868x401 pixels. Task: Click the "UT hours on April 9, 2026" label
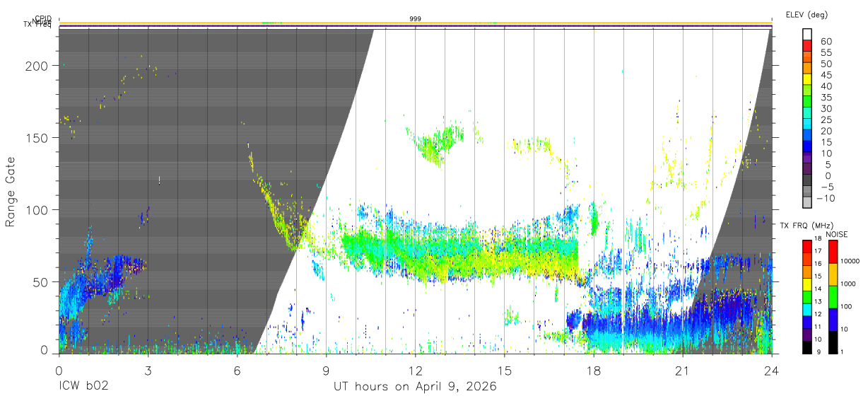[415, 387]
